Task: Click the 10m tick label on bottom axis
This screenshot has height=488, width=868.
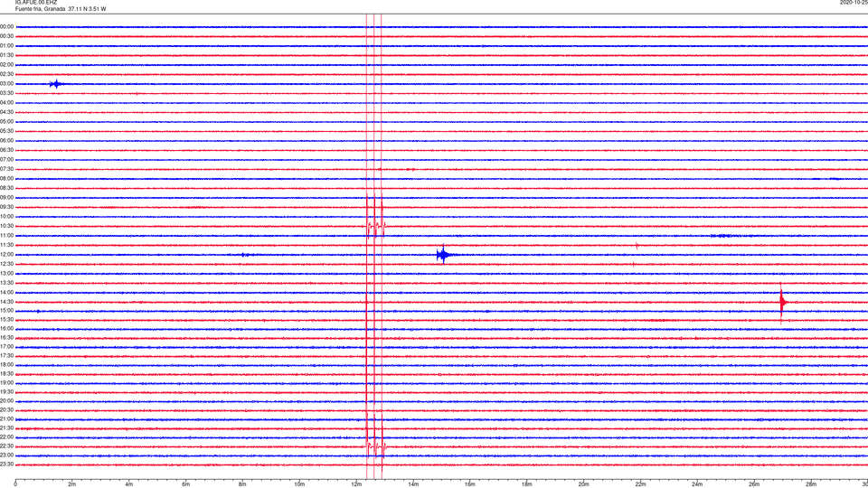Action: 299,484
